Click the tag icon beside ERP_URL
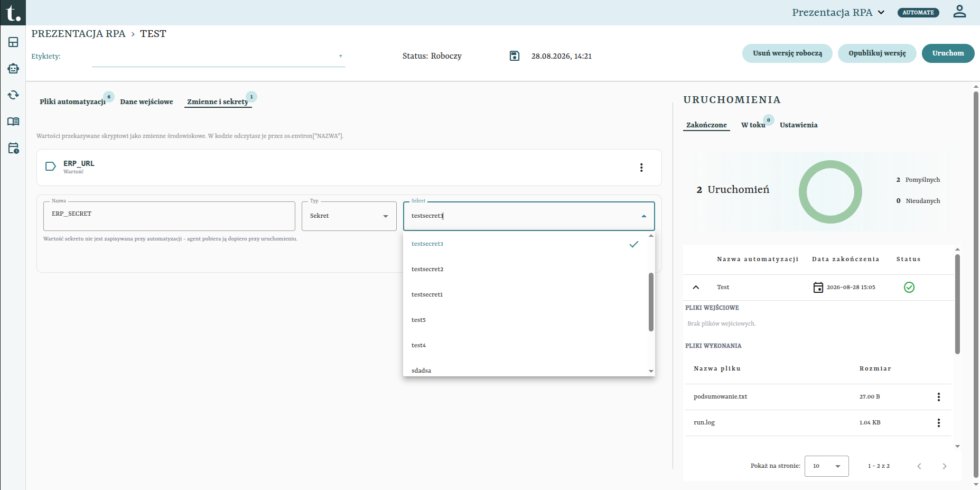The image size is (980, 490). (51, 167)
